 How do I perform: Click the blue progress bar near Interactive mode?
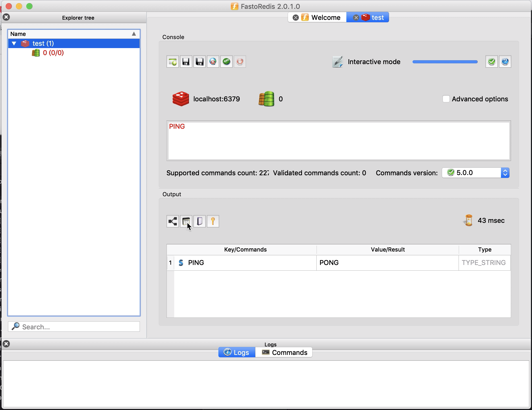pyautogui.click(x=445, y=62)
